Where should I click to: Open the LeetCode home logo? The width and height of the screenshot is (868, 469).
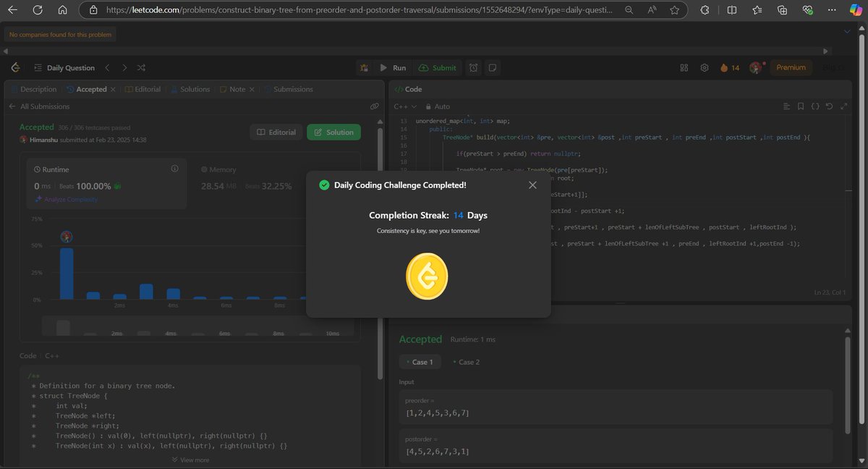(15, 67)
